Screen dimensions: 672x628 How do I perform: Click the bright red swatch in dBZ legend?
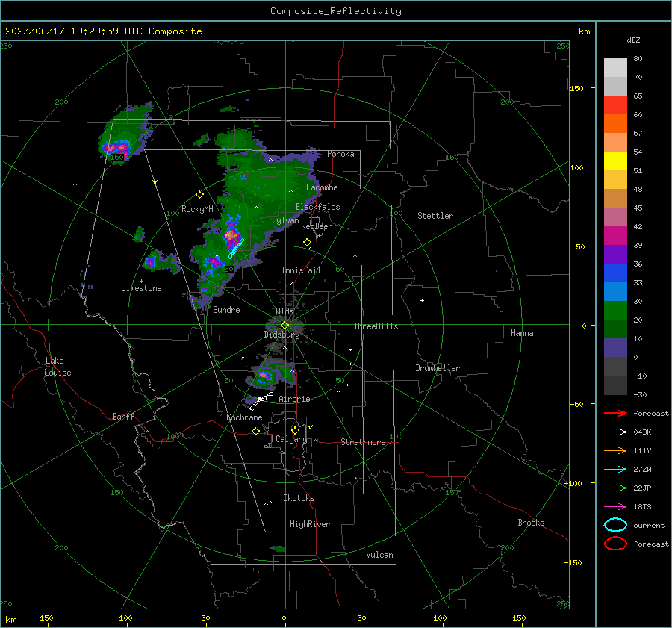(x=615, y=105)
